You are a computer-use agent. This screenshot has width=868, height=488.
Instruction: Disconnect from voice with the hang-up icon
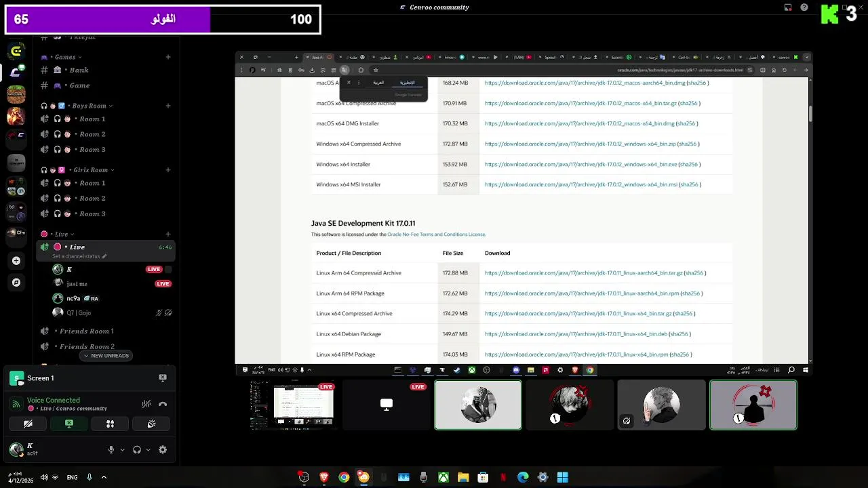tap(163, 404)
